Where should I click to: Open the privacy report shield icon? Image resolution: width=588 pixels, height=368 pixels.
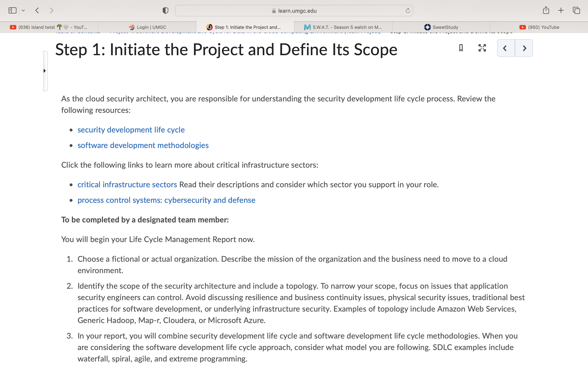[165, 10]
